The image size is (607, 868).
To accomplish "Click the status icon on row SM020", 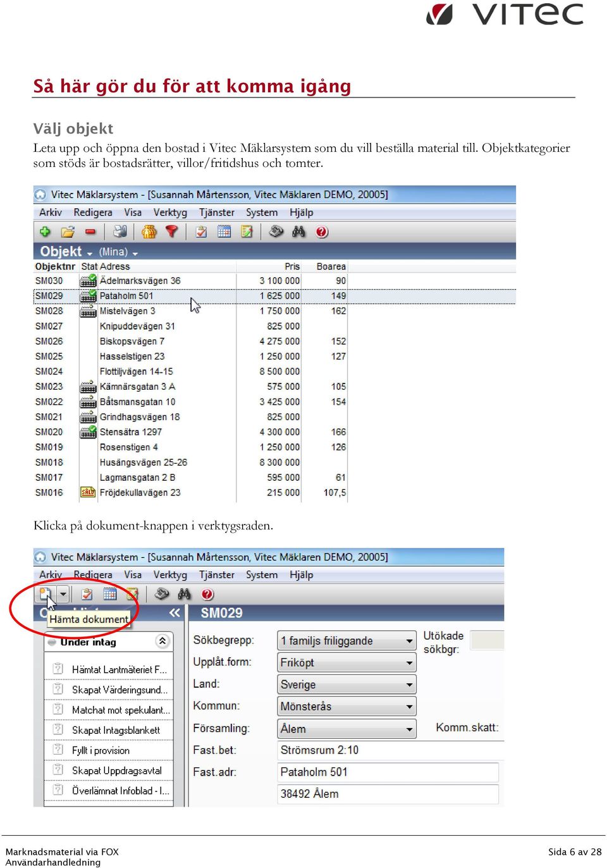I will [88, 432].
